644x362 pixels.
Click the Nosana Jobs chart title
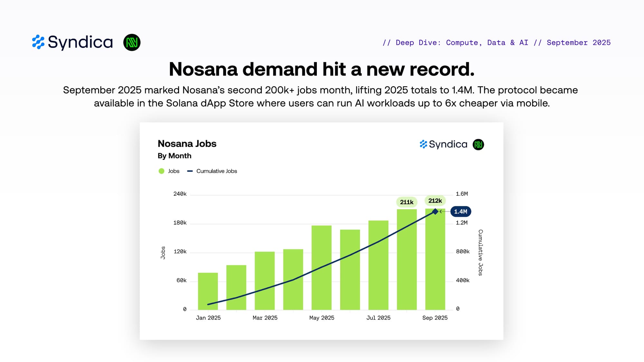(x=187, y=144)
